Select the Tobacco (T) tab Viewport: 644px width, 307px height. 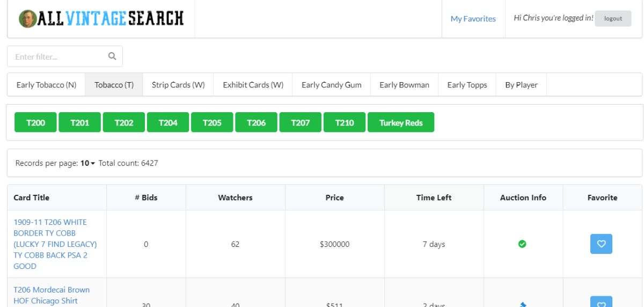[114, 85]
